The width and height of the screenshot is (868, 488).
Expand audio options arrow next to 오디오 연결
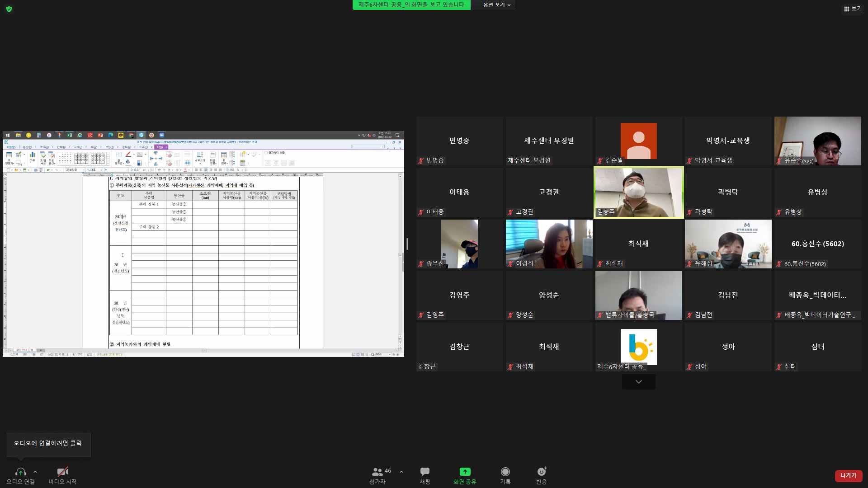[35, 472]
